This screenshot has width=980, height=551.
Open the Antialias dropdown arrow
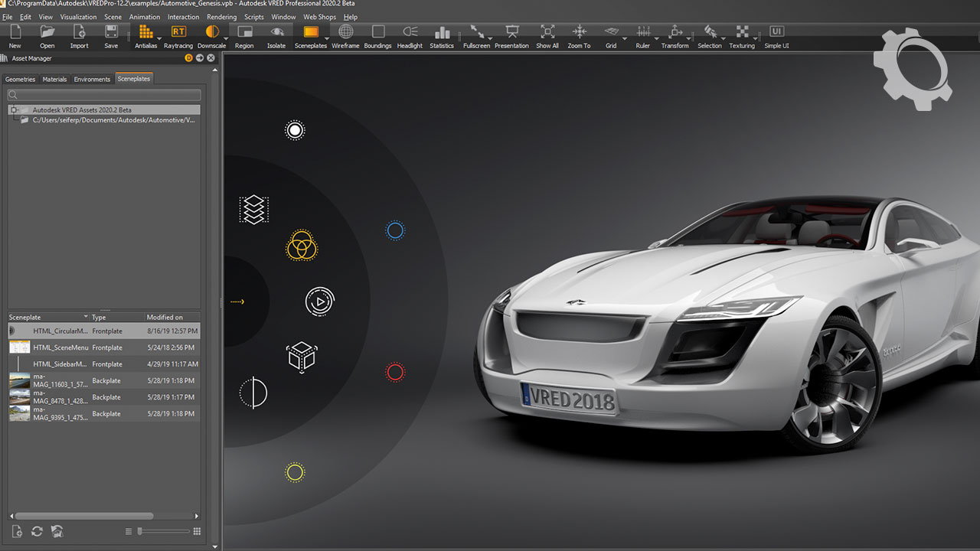click(161, 38)
